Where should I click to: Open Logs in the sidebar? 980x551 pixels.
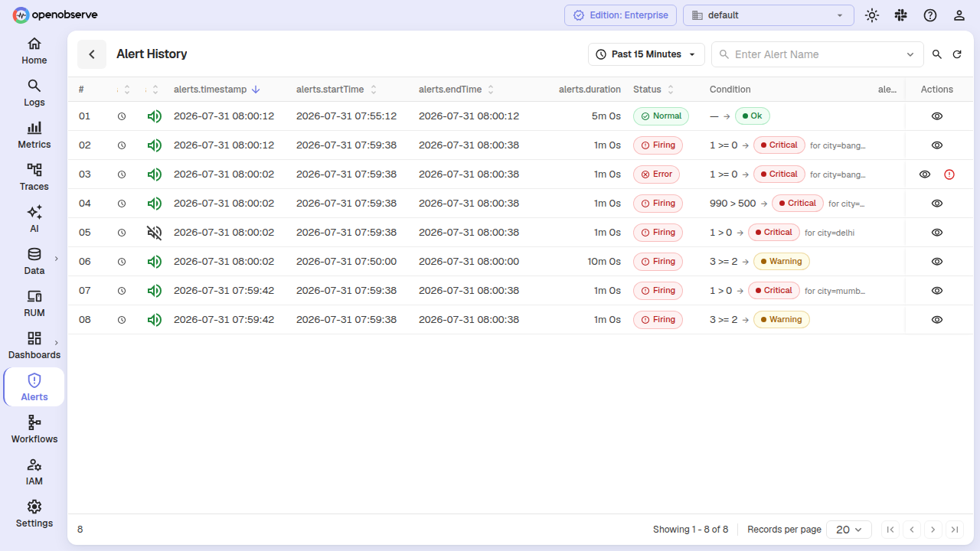[34, 93]
